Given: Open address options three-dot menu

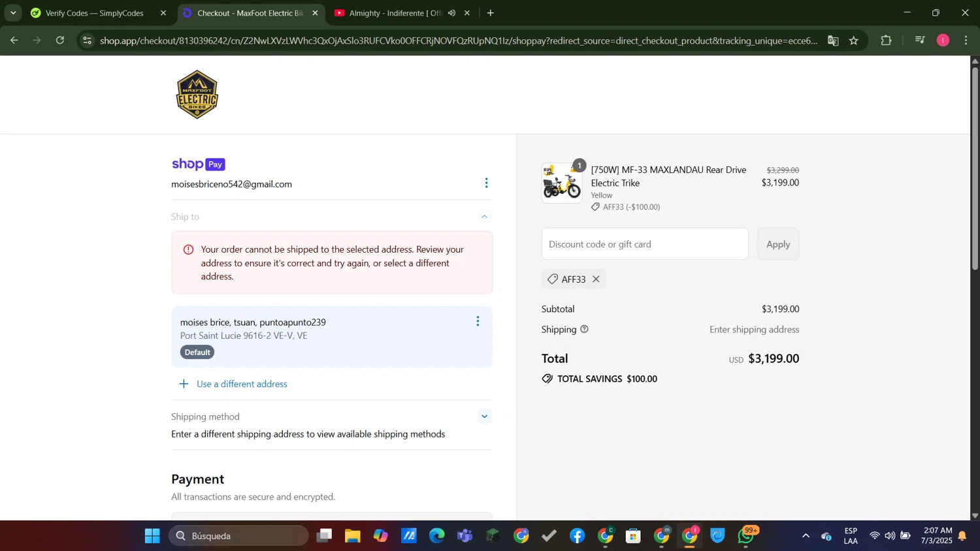Looking at the screenshot, I should coord(478,321).
